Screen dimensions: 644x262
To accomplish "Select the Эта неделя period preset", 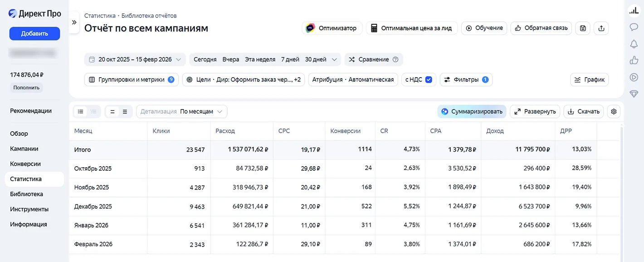I will 260,59.
